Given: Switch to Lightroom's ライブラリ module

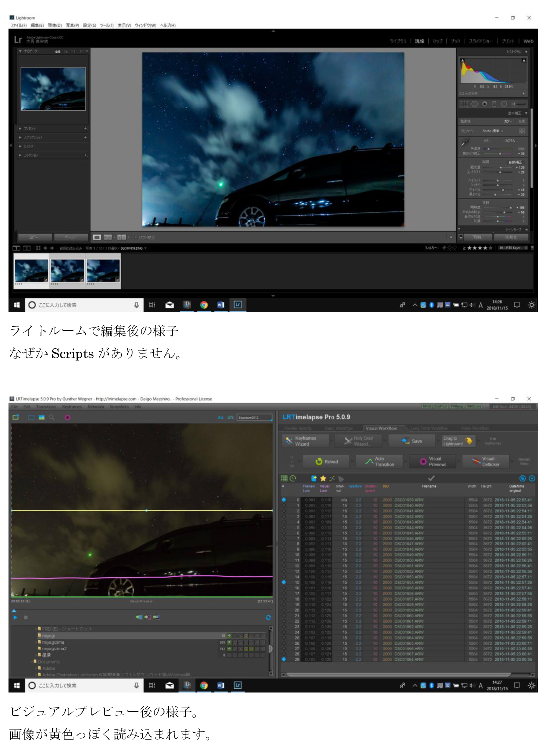Looking at the screenshot, I should [398, 41].
